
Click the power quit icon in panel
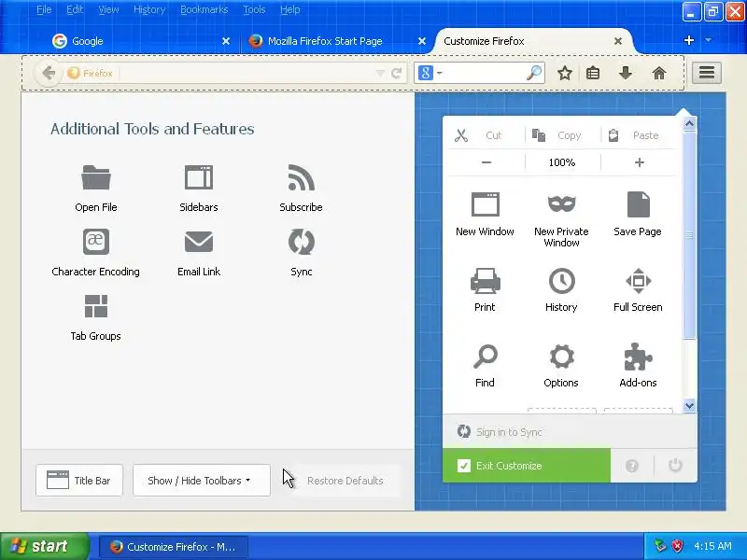[675, 465]
